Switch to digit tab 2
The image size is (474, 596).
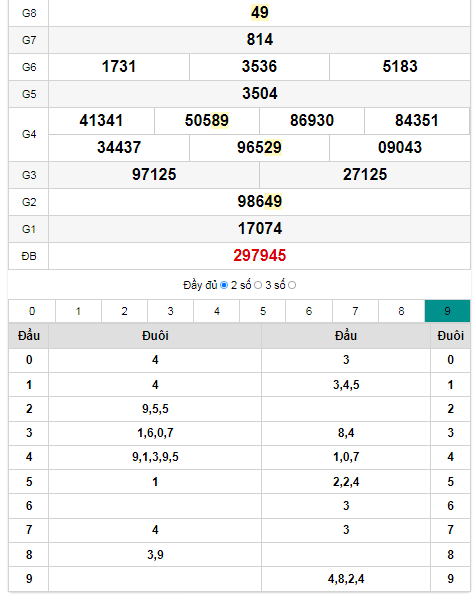124,311
